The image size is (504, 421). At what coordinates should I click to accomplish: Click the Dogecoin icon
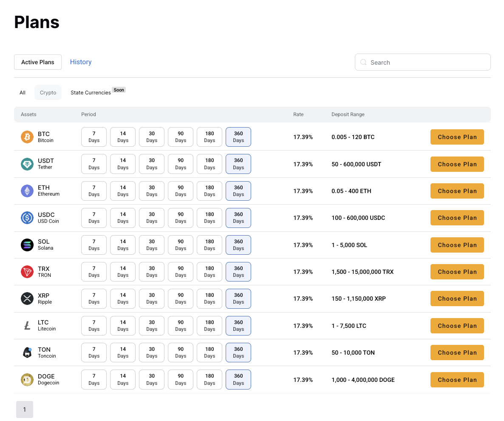(27, 380)
